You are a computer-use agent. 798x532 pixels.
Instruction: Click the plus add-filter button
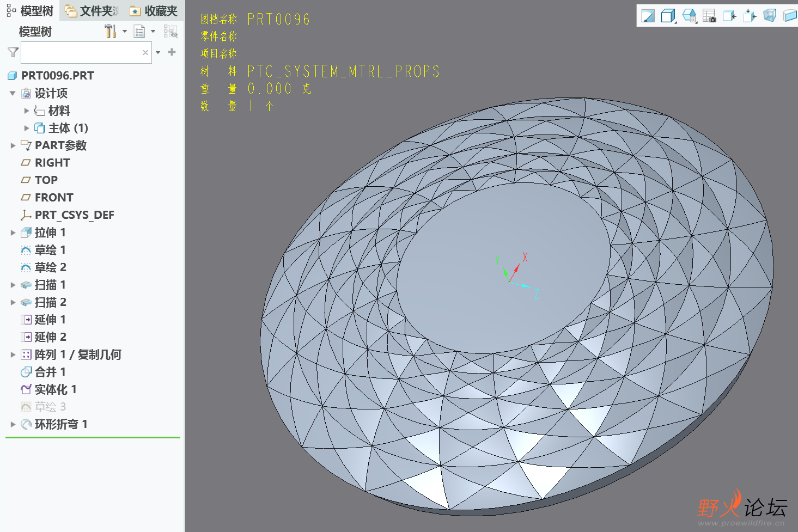pyautogui.click(x=172, y=52)
